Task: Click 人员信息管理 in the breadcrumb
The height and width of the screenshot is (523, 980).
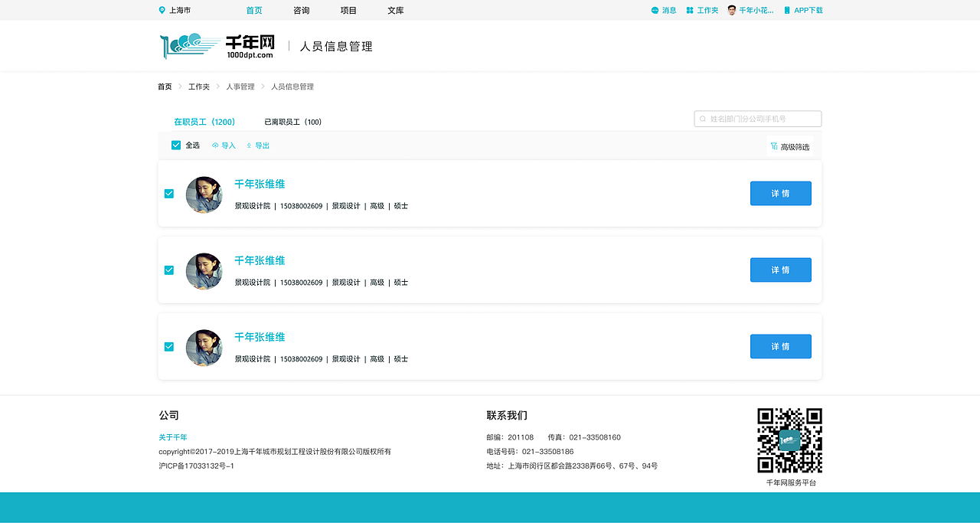Action: (x=292, y=87)
